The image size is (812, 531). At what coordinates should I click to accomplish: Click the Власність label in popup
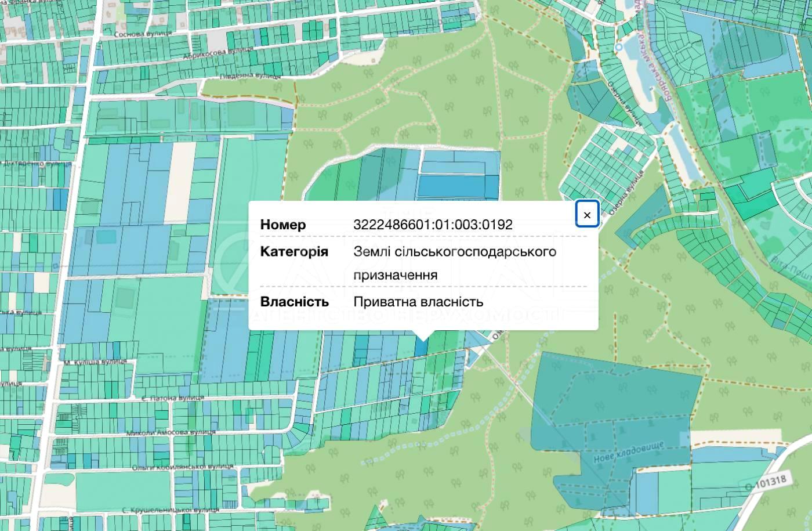294,302
